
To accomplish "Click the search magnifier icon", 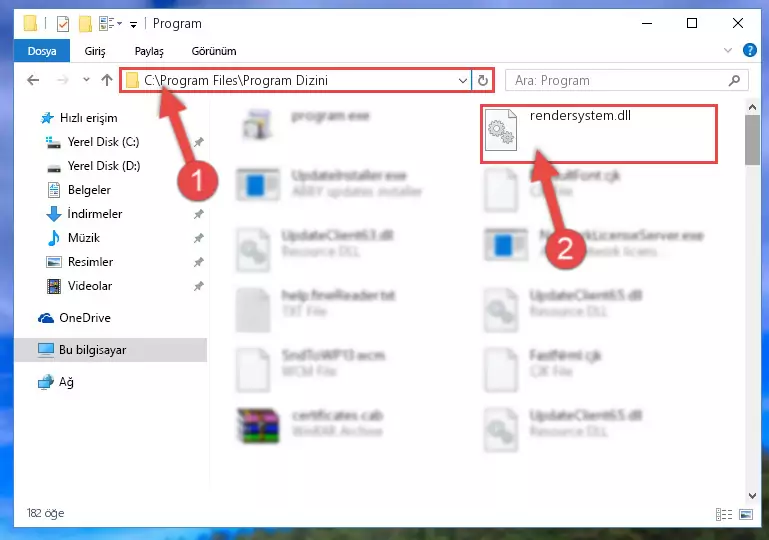I will pos(734,80).
